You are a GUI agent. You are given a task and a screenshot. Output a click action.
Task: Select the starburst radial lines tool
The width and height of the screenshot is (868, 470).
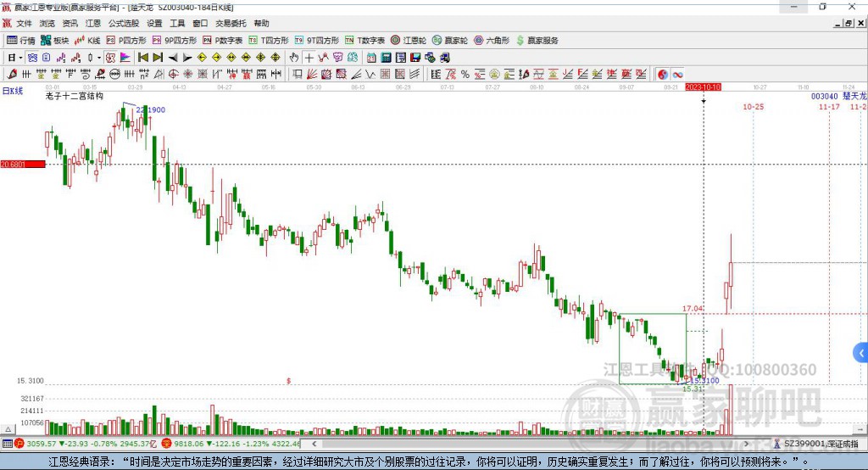pyautogui.click(x=188, y=75)
